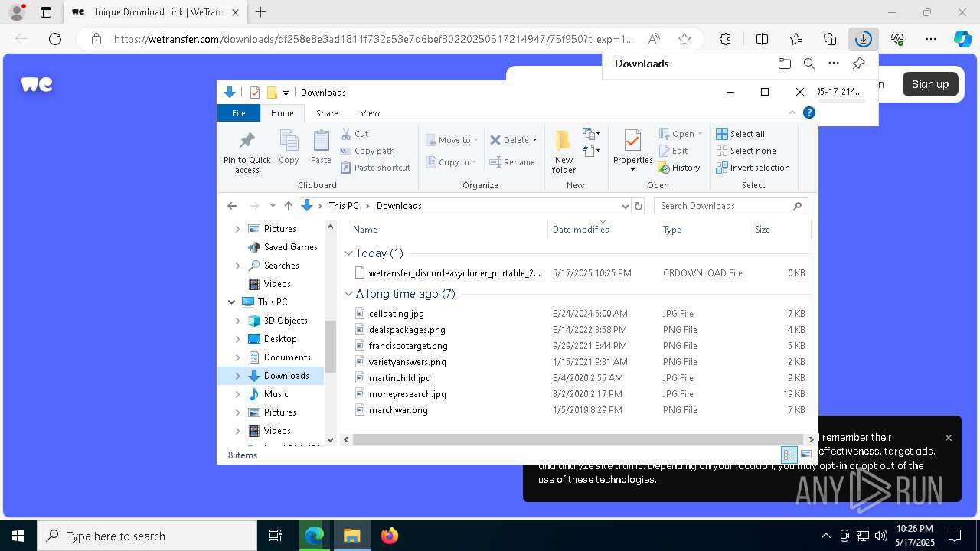Click Invert selection
This screenshot has width=980, height=551.
point(753,168)
